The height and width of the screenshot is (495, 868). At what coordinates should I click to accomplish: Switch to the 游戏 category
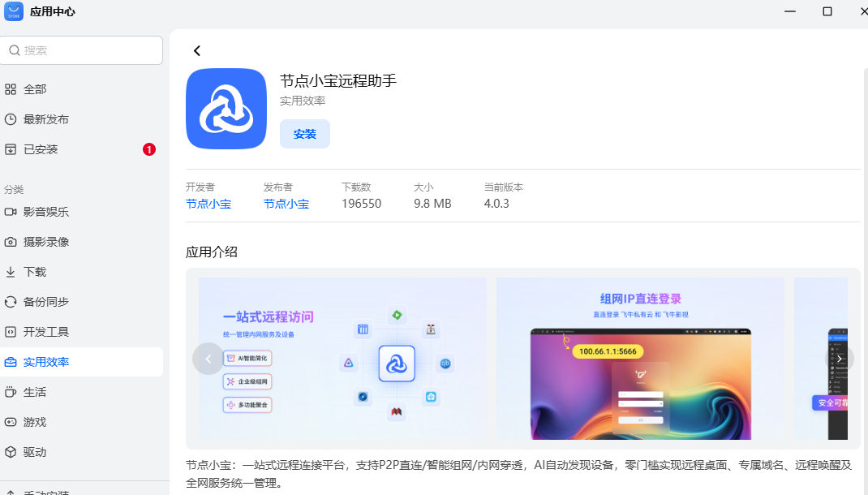[x=35, y=422]
